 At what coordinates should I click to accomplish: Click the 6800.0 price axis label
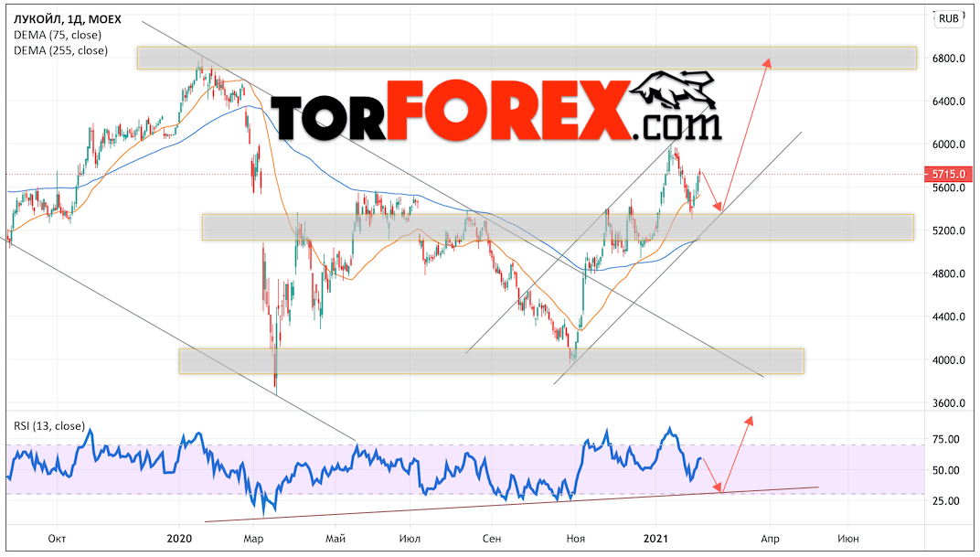tap(948, 59)
